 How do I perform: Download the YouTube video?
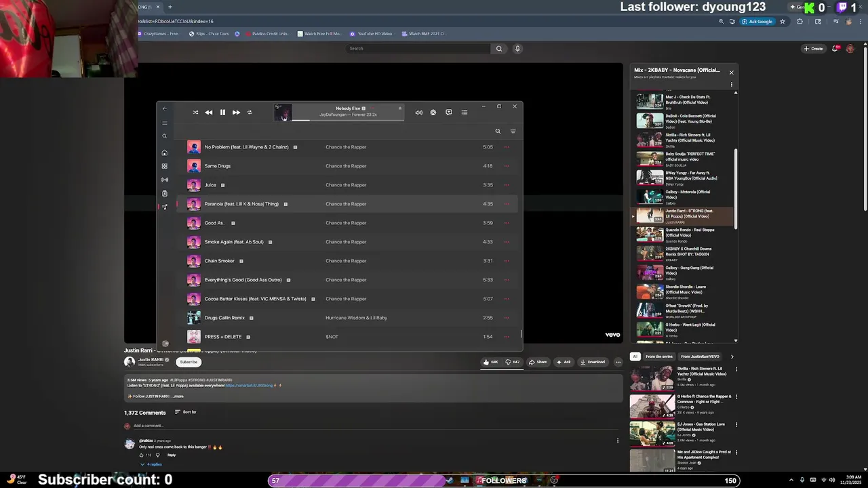(x=593, y=362)
